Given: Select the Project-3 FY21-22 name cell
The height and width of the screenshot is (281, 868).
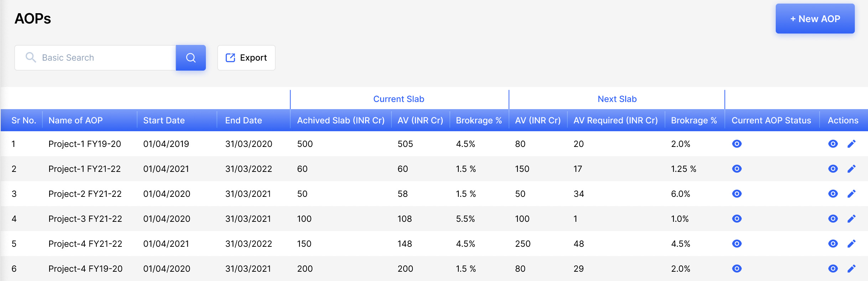Looking at the screenshot, I should tap(85, 219).
